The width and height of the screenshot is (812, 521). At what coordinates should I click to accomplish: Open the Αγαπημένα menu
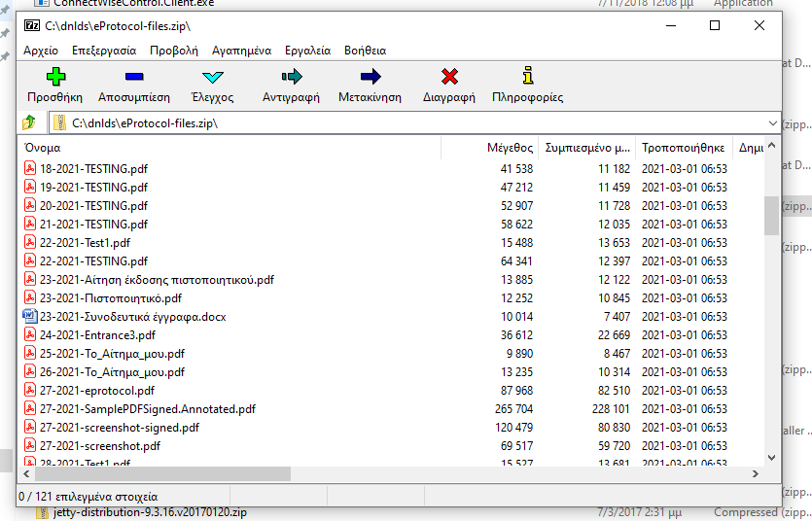point(241,50)
